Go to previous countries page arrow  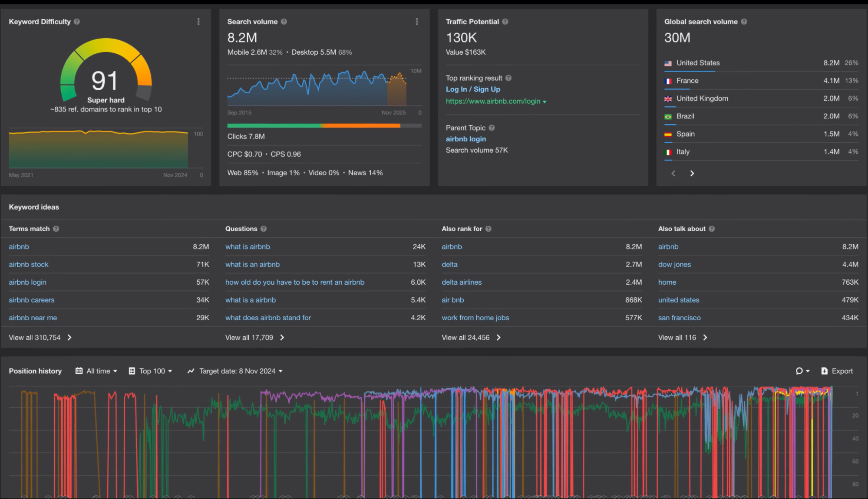673,174
